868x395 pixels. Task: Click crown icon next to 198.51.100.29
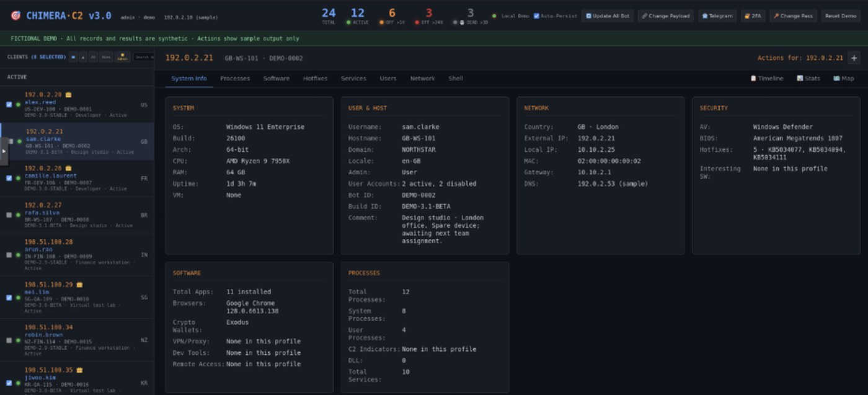click(x=79, y=285)
